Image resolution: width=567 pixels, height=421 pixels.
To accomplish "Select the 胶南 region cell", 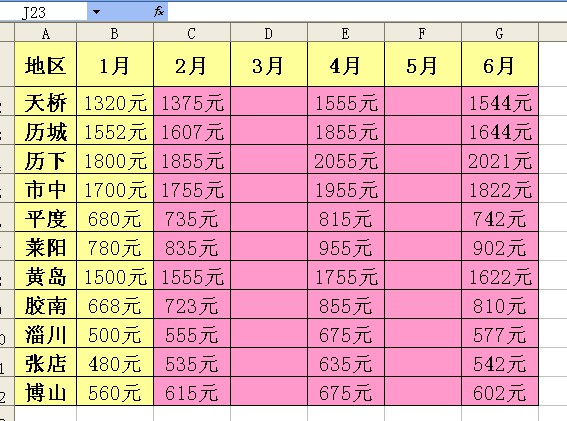I will point(46,304).
